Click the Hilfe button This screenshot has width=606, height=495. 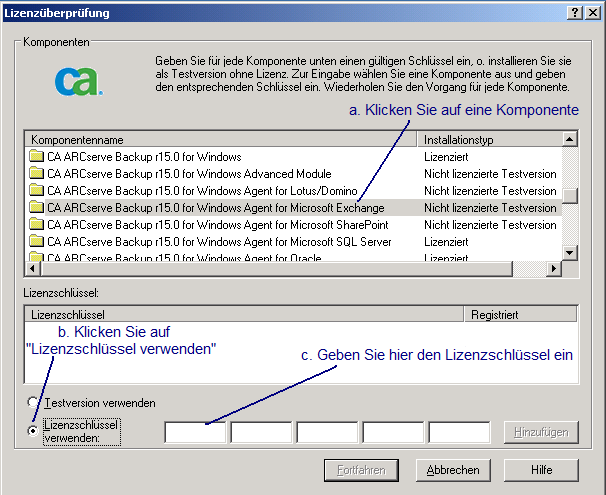point(541,470)
